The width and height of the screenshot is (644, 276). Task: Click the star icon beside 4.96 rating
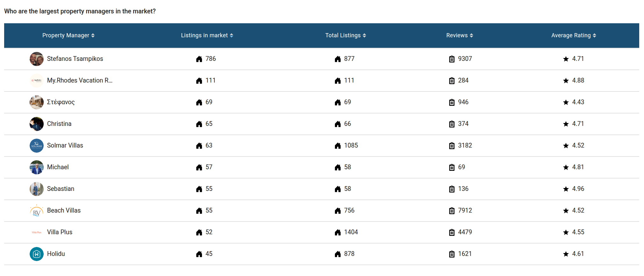pyautogui.click(x=566, y=189)
